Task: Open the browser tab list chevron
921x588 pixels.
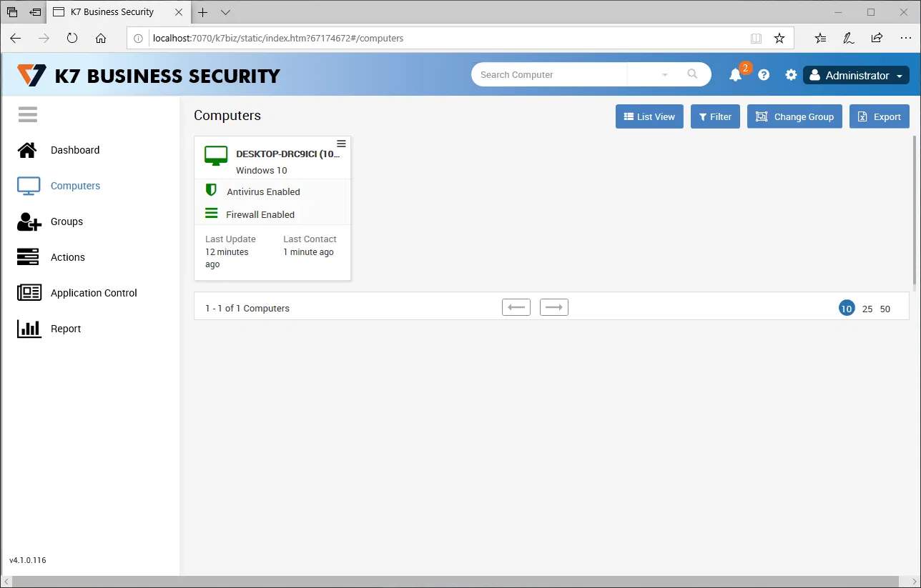Action: (225, 12)
